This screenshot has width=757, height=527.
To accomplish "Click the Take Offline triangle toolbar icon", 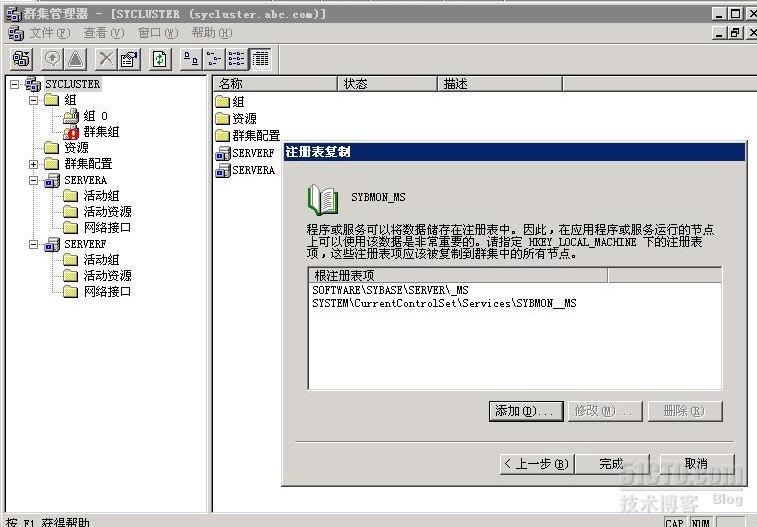I will coord(75,59).
